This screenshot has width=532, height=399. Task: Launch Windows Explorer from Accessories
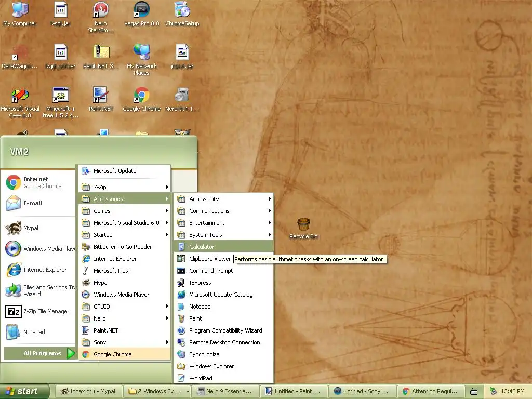pyautogui.click(x=223, y=366)
